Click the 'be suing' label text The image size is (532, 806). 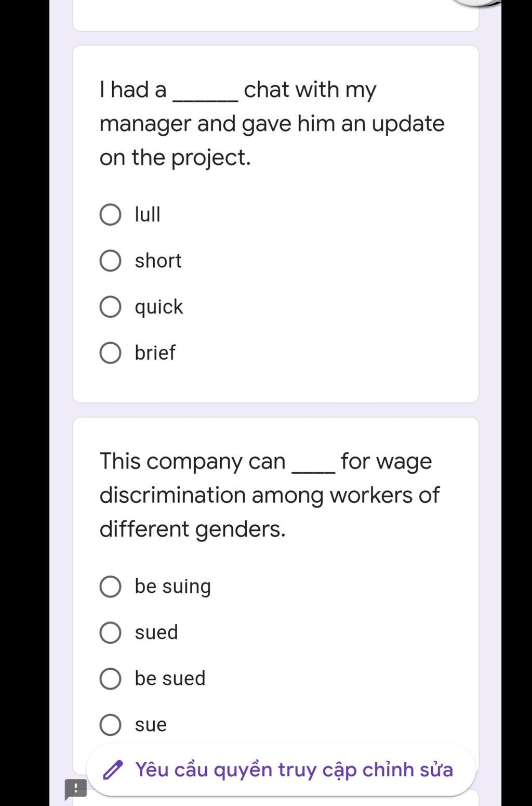(173, 587)
